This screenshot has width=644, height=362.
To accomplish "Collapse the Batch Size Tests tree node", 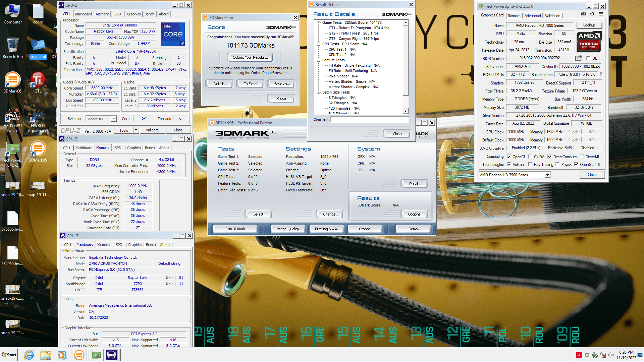I will 319,92.
